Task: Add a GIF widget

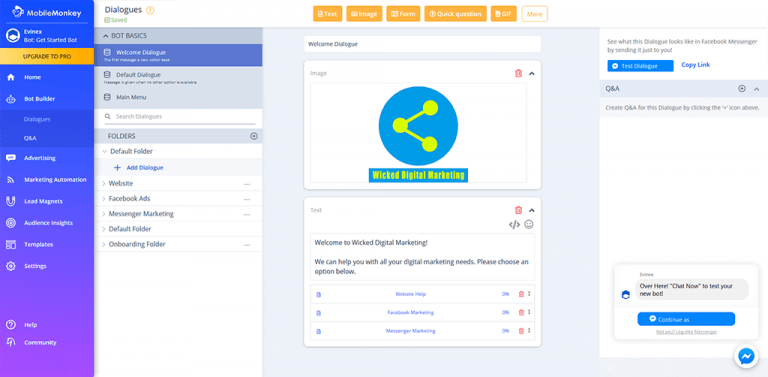Action: (x=504, y=14)
